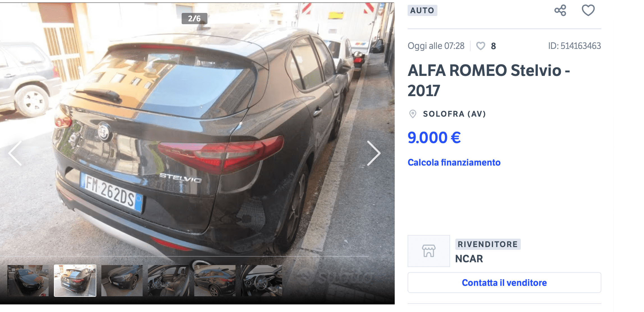644x312 pixels.
Task: Open the NCAR seller name
Action: coord(469,259)
